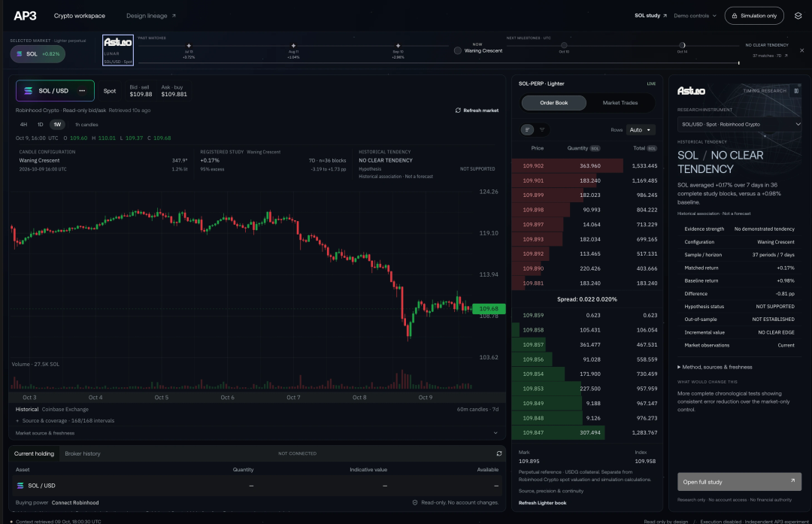This screenshot has width=812, height=524.
Task: Click the AP3 logo
Action: pos(25,16)
